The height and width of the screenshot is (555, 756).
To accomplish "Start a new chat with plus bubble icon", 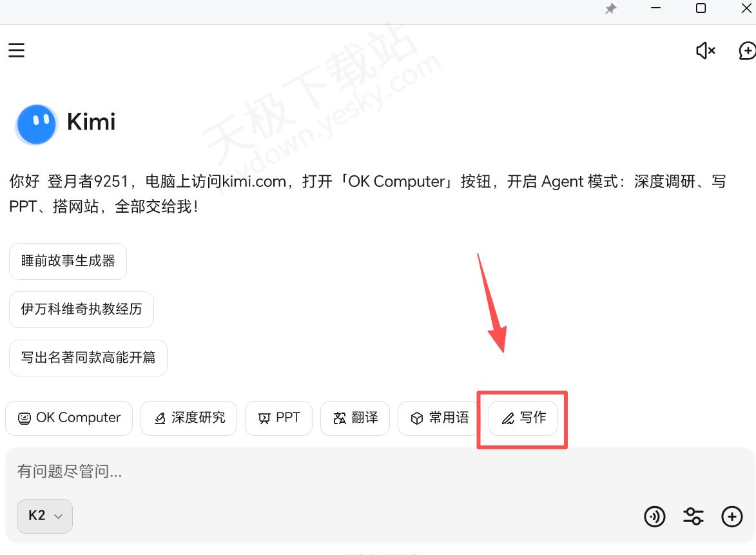I will click(747, 51).
